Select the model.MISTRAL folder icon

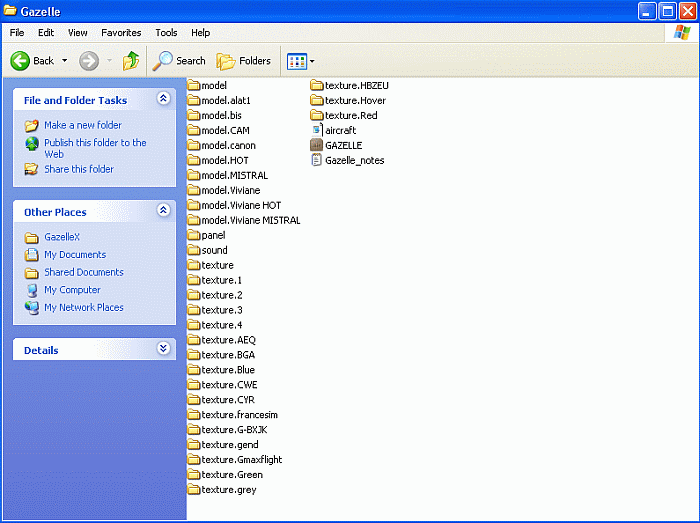coord(193,175)
